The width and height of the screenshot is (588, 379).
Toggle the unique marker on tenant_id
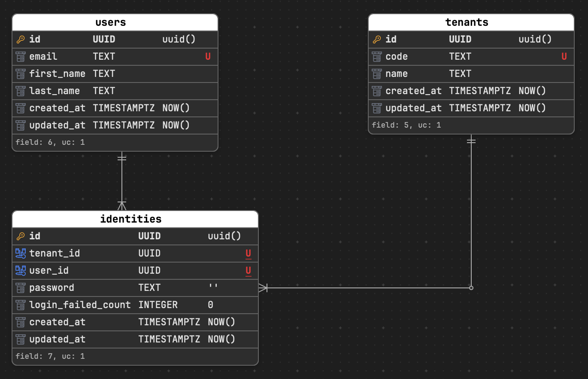(x=248, y=253)
